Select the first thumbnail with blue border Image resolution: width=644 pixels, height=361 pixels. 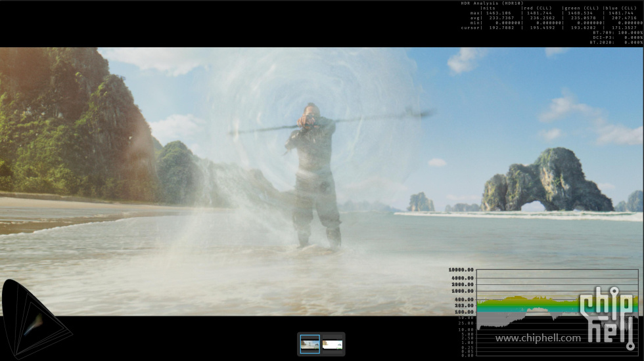(x=310, y=344)
